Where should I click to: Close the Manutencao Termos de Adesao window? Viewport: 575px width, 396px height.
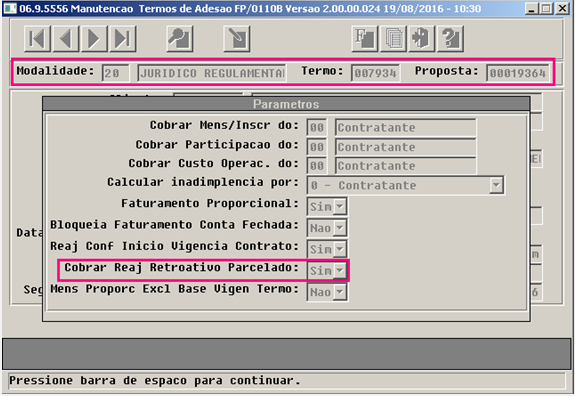[562, 8]
